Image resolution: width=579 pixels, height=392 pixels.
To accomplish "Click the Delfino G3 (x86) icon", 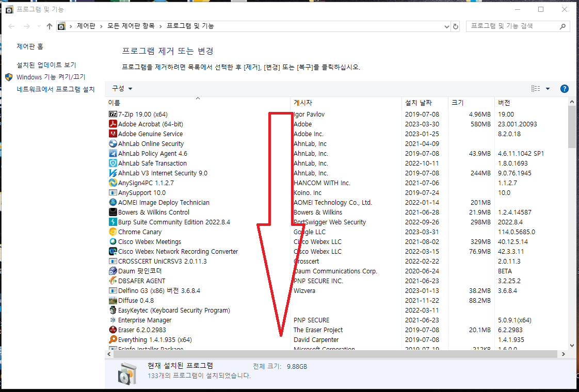I will tap(113, 290).
